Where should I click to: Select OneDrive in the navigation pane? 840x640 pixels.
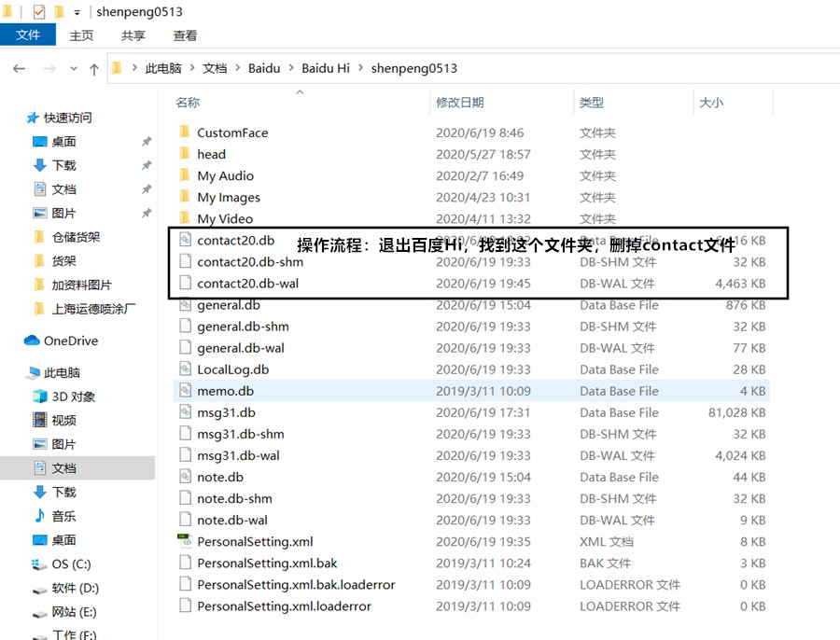coord(71,341)
